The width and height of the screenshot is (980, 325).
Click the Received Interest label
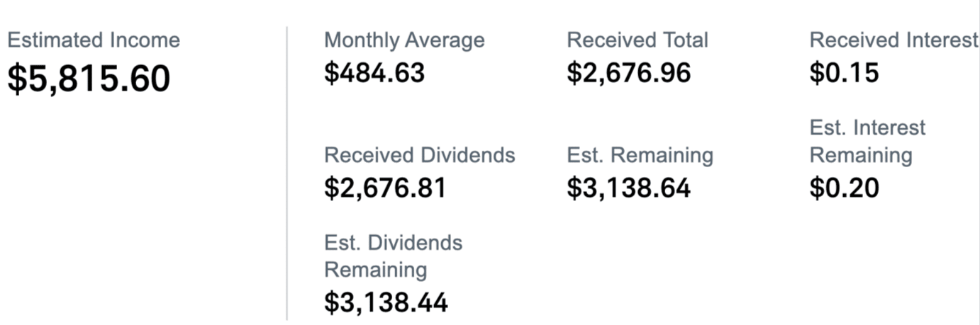(894, 40)
